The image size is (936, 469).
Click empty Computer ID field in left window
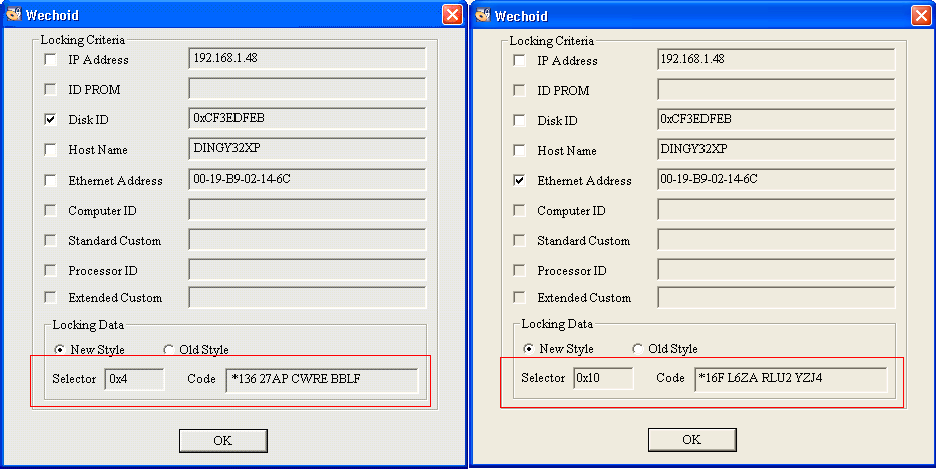pos(307,209)
